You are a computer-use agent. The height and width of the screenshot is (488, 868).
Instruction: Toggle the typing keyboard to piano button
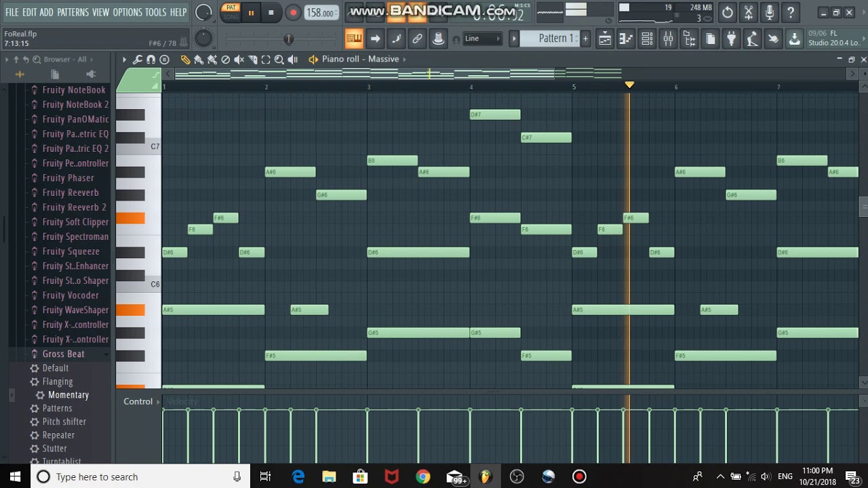click(x=354, y=39)
